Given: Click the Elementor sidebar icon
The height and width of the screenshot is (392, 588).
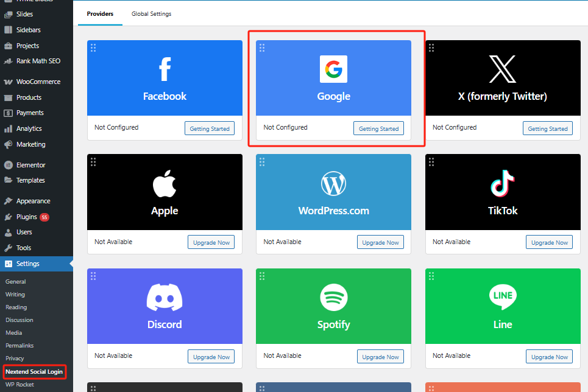Looking at the screenshot, I should tap(9, 164).
